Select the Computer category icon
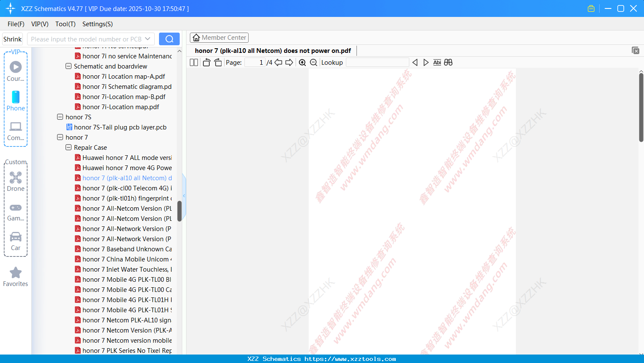This screenshot has width=644, height=363. point(16,126)
